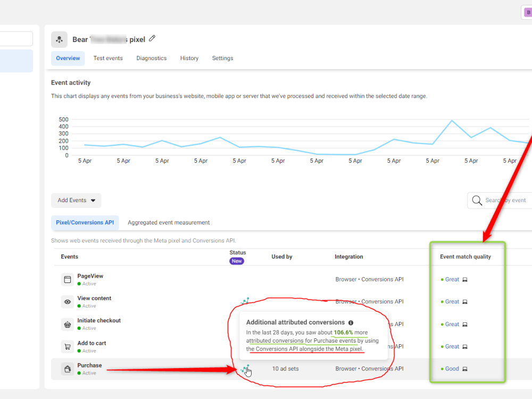Click the device icon in PageView row

465,280
